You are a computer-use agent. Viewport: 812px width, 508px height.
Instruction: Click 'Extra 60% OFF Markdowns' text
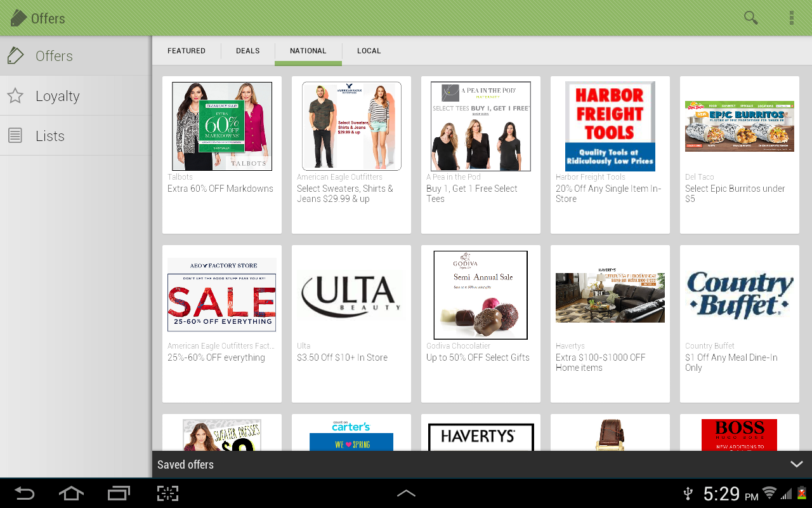(x=220, y=189)
